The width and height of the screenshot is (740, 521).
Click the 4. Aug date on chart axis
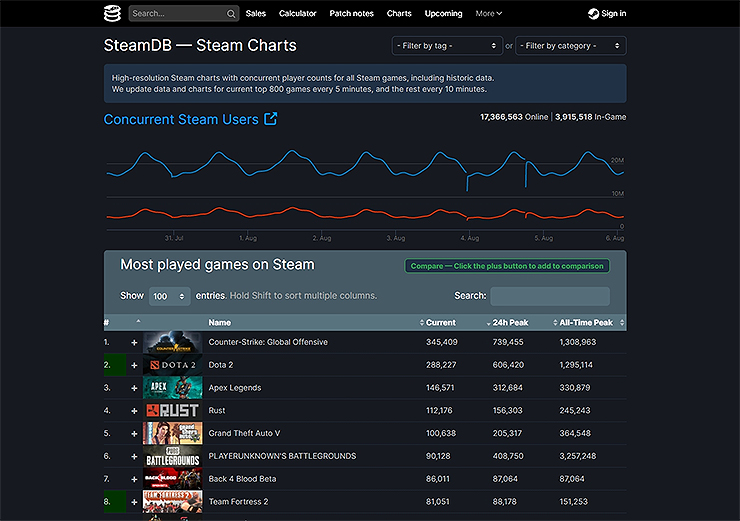click(470, 238)
